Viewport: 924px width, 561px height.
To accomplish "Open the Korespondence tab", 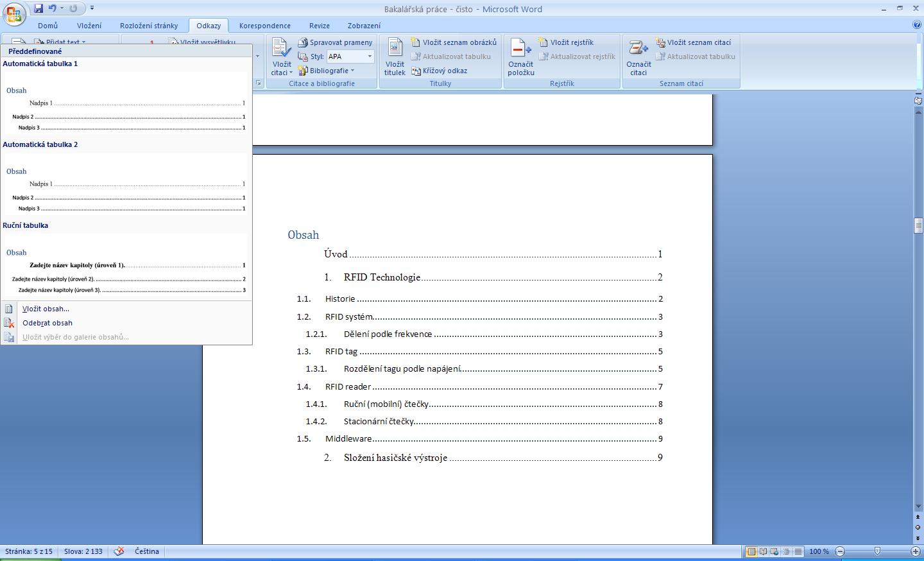I will tap(265, 26).
